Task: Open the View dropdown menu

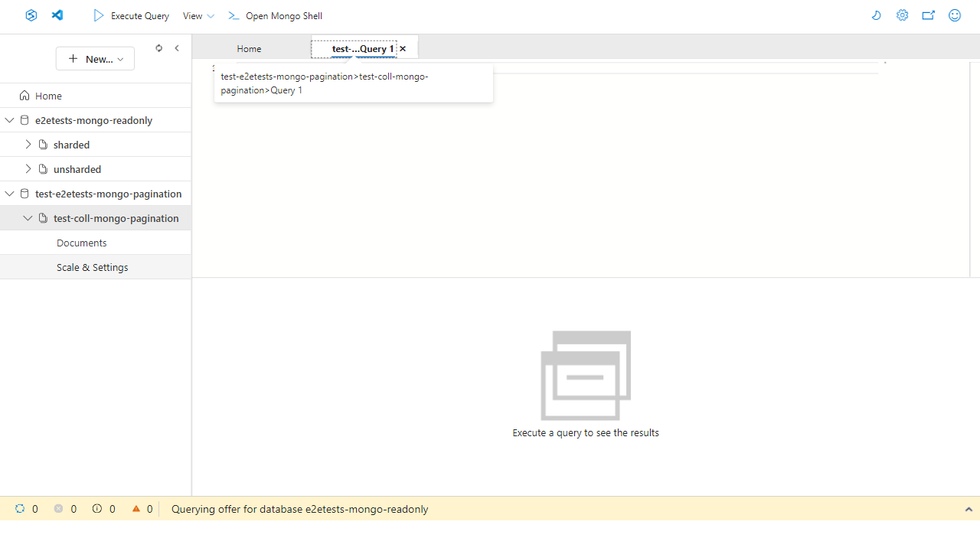Action: click(x=198, y=15)
